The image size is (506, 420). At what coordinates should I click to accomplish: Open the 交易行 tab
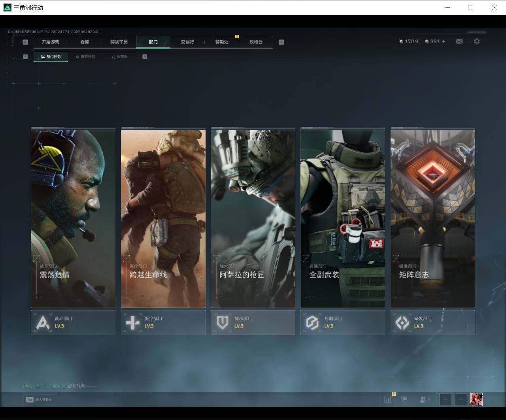[x=187, y=42]
